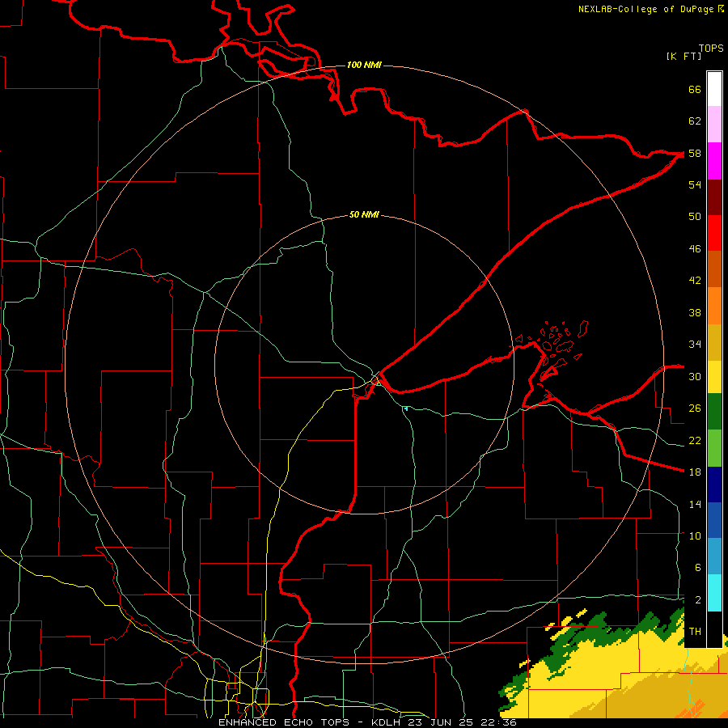Pick the light green legend swatch
The width and height of the screenshot is (728, 728).
pos(714,448)
